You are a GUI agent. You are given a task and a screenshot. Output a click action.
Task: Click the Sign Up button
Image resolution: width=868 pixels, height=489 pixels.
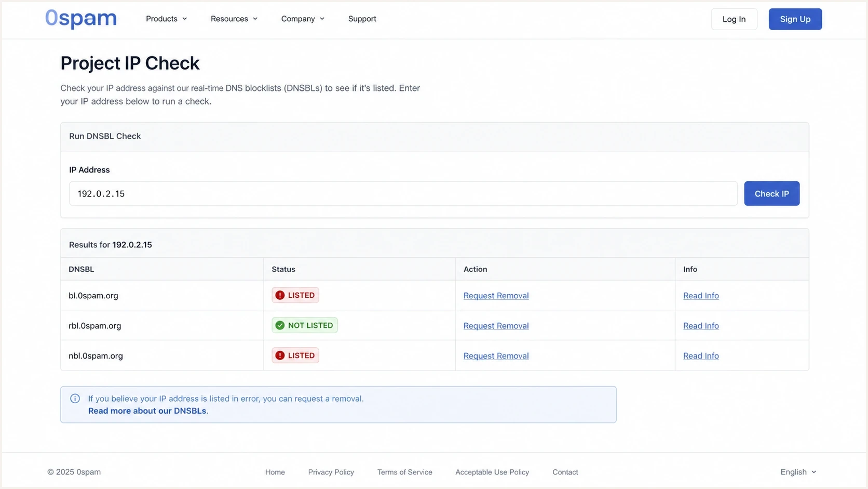click(x=795, y=19)
